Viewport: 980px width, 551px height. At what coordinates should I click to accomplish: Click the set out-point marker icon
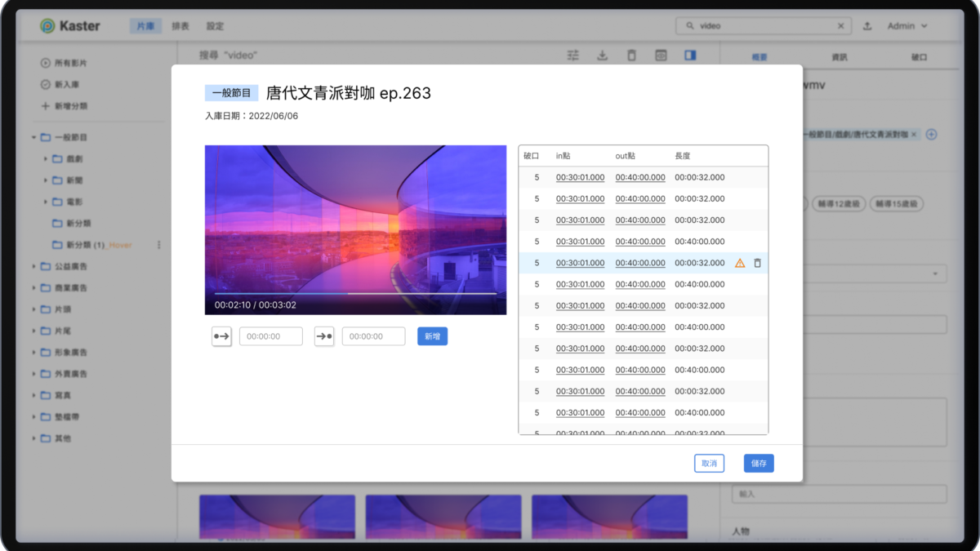(324, 336)
